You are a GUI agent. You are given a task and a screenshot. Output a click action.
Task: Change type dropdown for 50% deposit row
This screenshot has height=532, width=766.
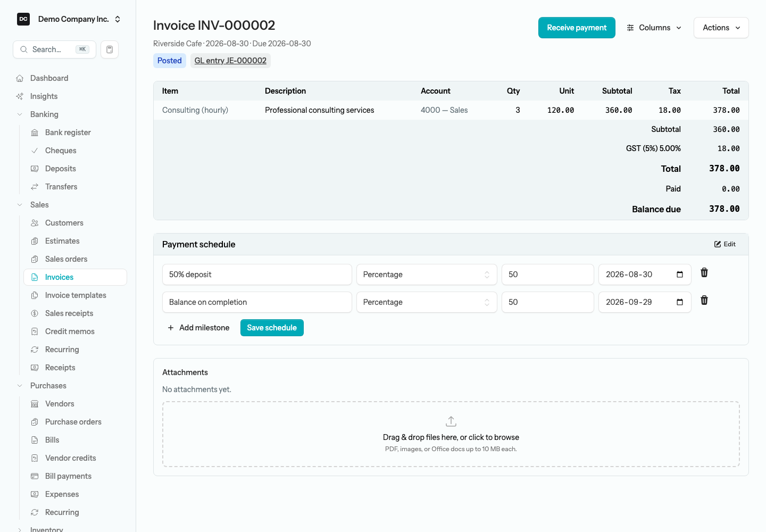click(427, 275)
